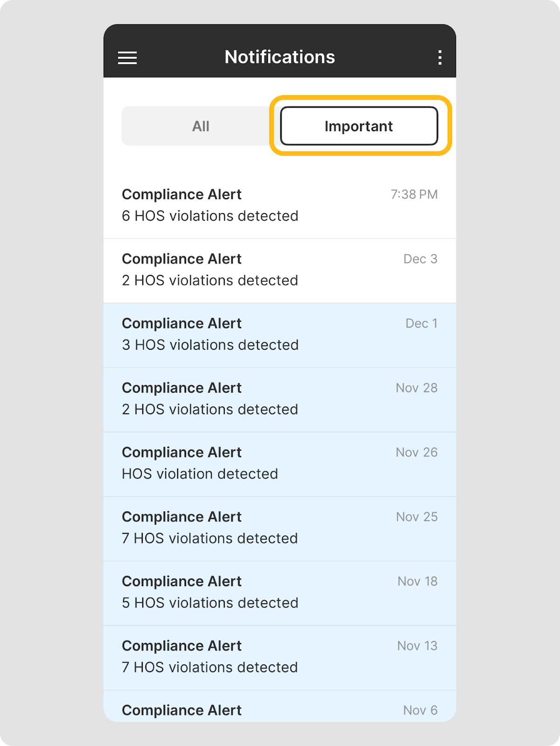Open the Nov 13 Compliance Alert

point(279,657)
